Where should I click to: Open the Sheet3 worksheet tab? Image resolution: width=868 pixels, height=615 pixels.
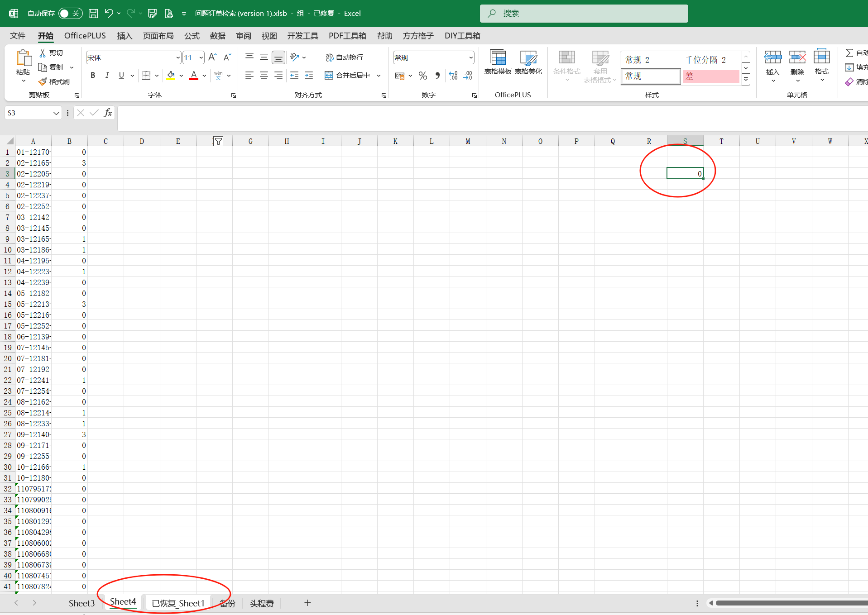(x=82, y=603)
